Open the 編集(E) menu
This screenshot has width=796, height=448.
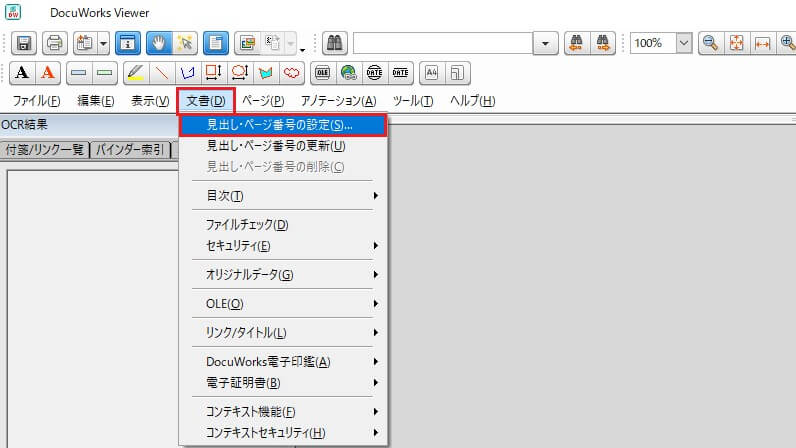point(95,101)
